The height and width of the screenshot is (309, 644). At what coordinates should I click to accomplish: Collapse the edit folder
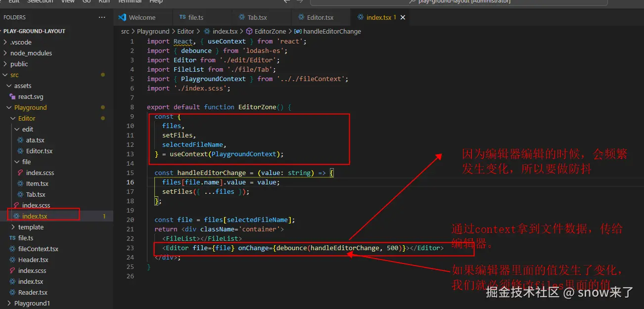(x=28, y=129)
